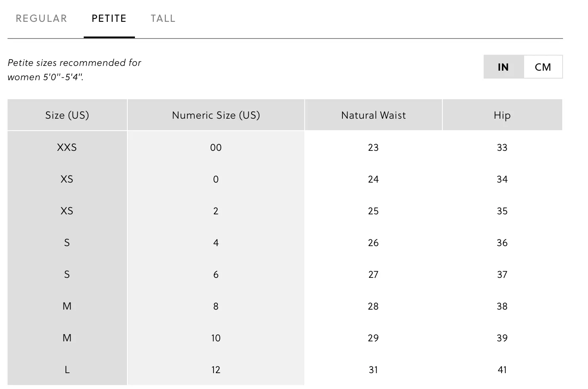Click the hip value 41
The width and height of the screenshot is (588, 389).
(502, 370)
